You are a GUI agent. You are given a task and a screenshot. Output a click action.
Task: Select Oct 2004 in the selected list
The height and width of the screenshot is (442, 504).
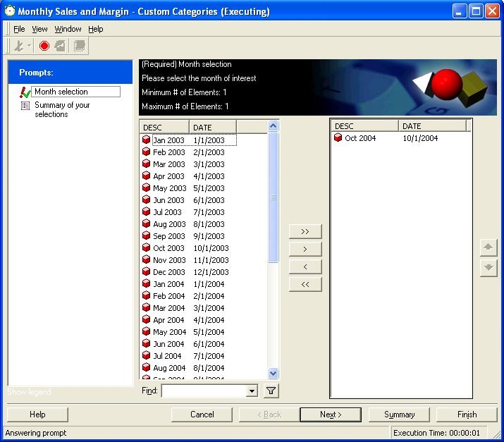pyautogui.click(x=359, y=138)
